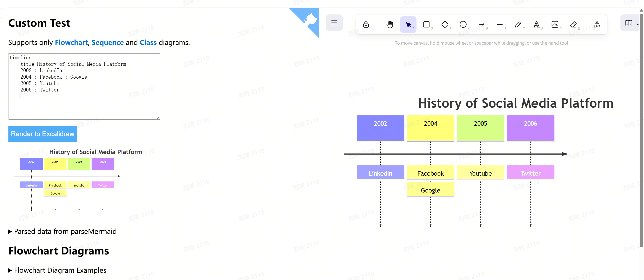Activate the Eraser tool
Viewport: 644px width, 280px height.
[573, 24]
